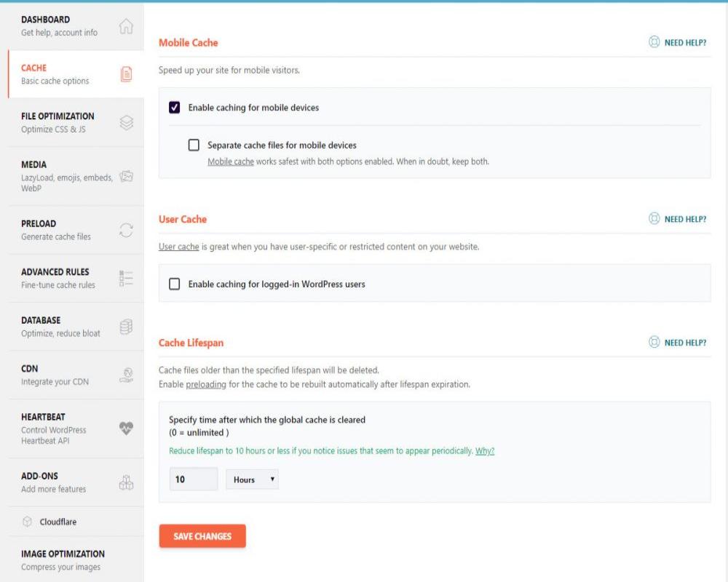Open the Add-ons section
The height and width of the screenshot is (582, 728).
(76, 482)
